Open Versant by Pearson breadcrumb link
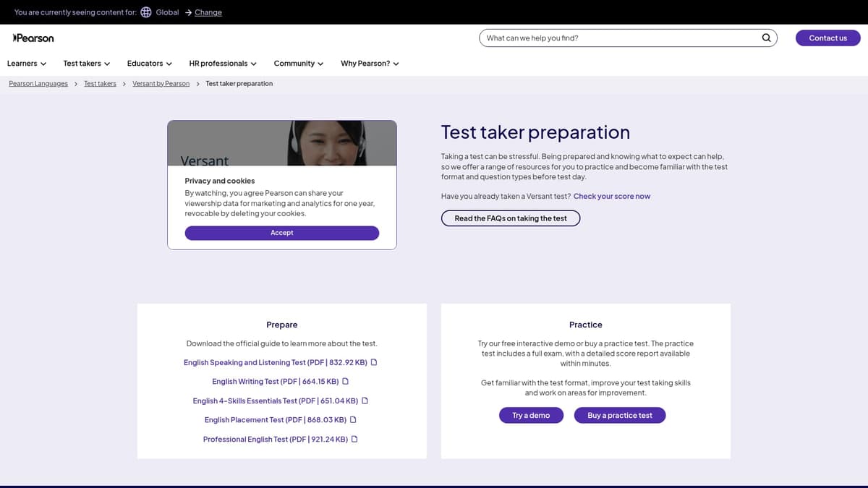The image size is (868, 488). 161,84
